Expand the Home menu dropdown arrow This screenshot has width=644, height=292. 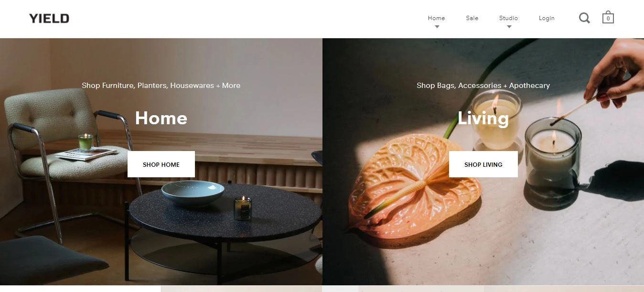[437, 27]
